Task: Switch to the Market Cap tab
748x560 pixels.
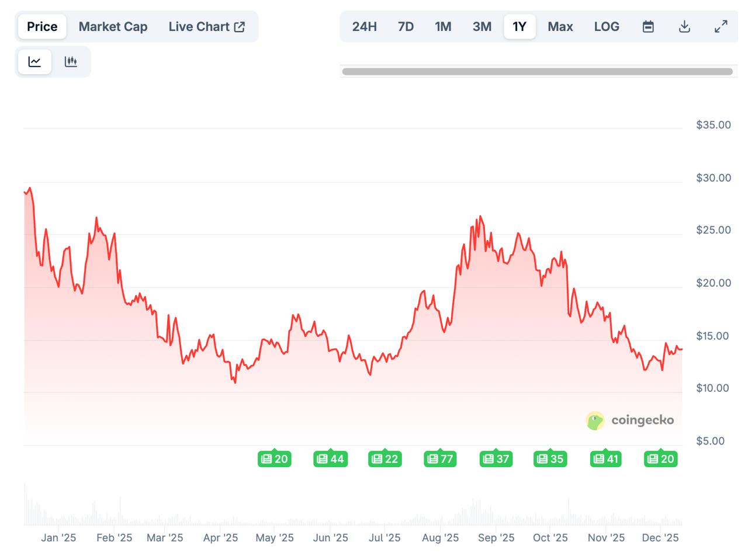Action: tap(113, 26)
